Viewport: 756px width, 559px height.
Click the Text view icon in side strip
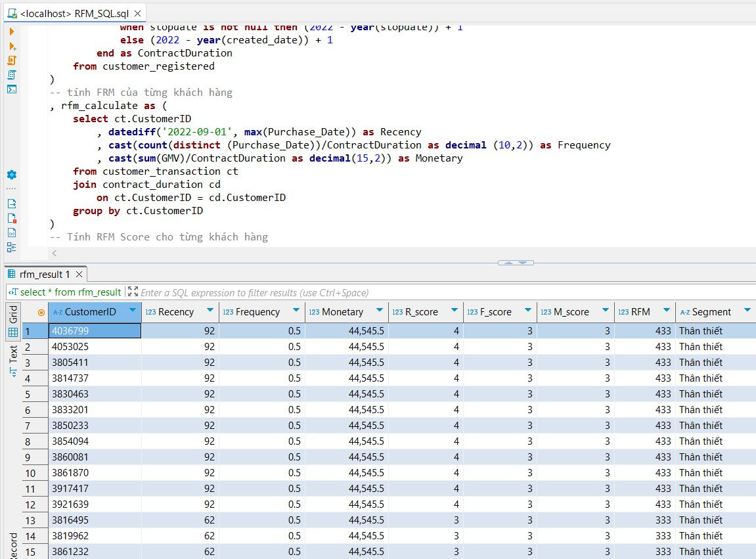pyautogui.click(x=13, y=372)
